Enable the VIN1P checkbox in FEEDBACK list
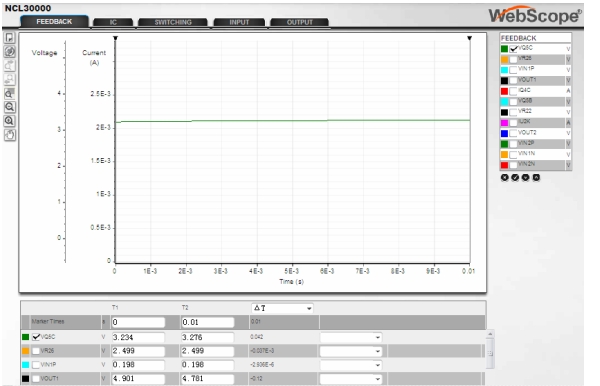This screenshot has width=600, height=386. pyautogui.click(x=513, y=70)
